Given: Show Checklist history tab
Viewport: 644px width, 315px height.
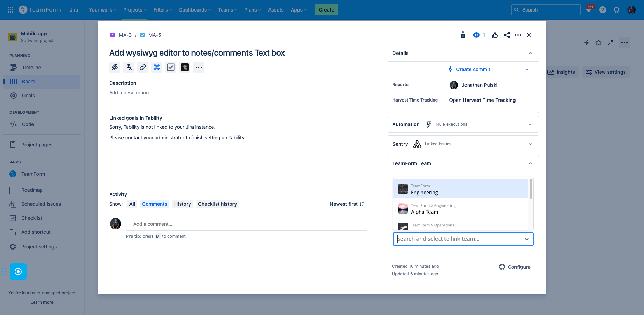Looking at the screenshot, I should (x=217, y=204).
